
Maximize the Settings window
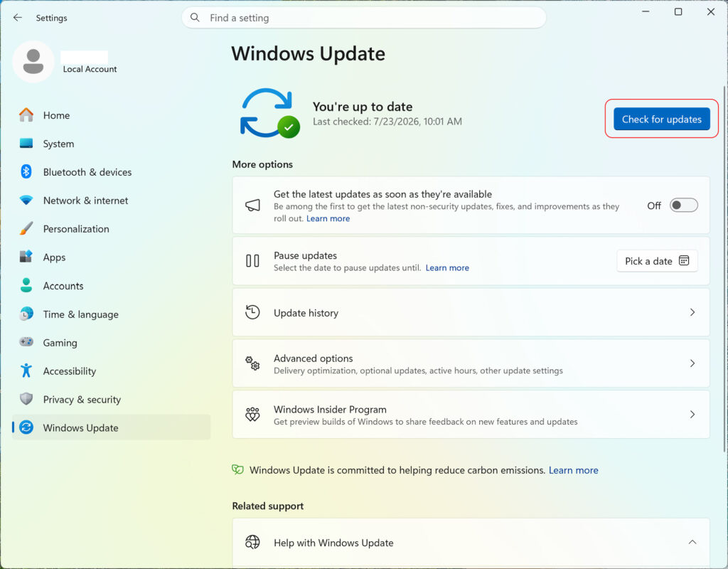678,11
